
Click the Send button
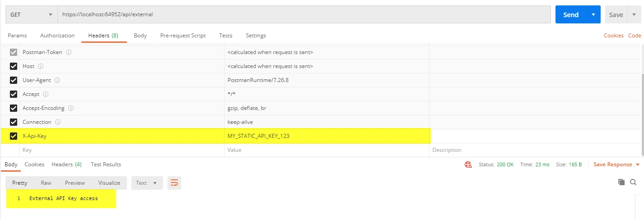(571, 15)
